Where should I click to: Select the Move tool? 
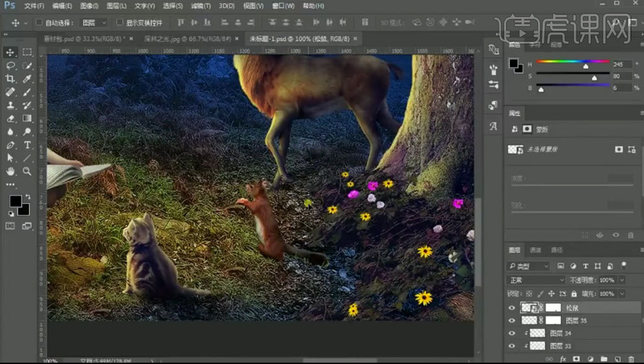pyautogui.click(x=10, y=52)
